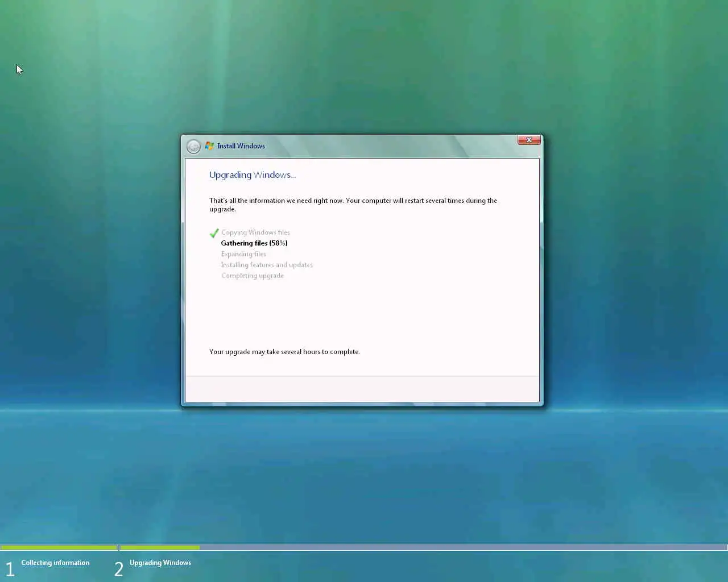The image size is (728, 582).
Task: Click the stage number 2 at bottom
Action: click(x=118, y=569)
